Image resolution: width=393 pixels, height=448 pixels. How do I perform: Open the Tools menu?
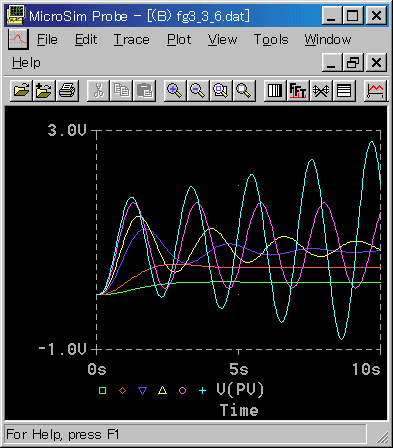271,40
